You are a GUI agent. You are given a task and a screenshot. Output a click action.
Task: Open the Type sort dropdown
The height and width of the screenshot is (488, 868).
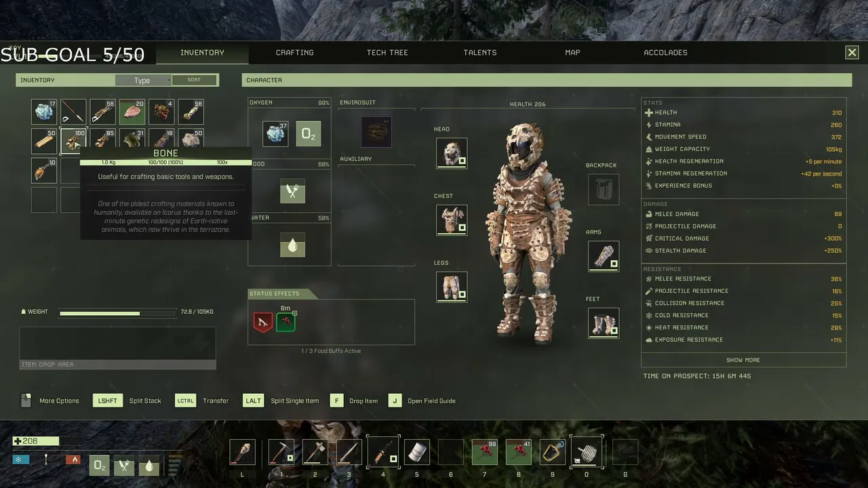click(142, 80)
